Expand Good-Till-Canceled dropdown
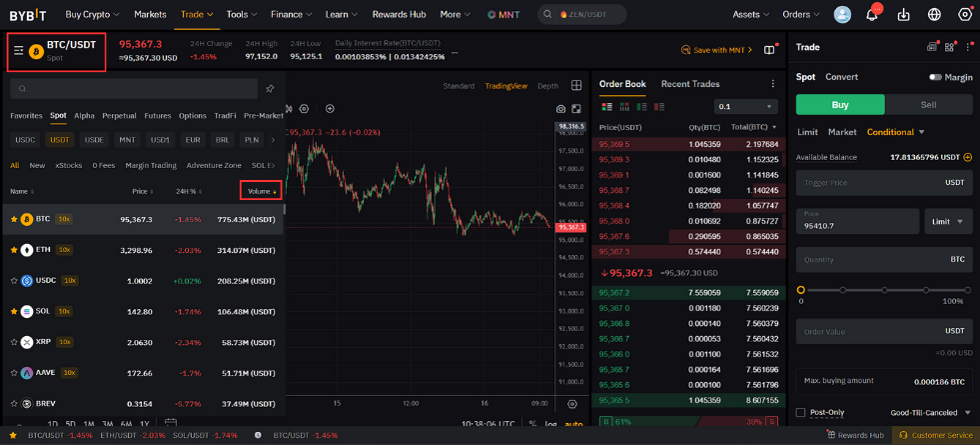Viewport: 980px width, 446px height. (931, 413)
